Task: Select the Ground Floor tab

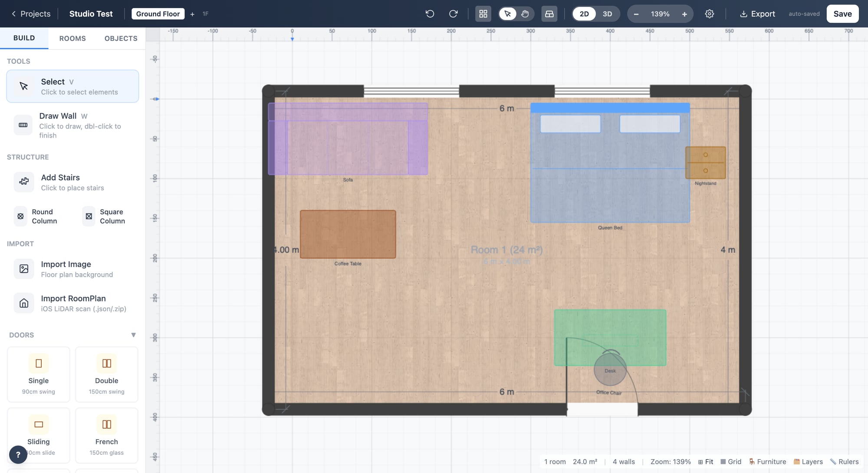Action: (158, 14)
